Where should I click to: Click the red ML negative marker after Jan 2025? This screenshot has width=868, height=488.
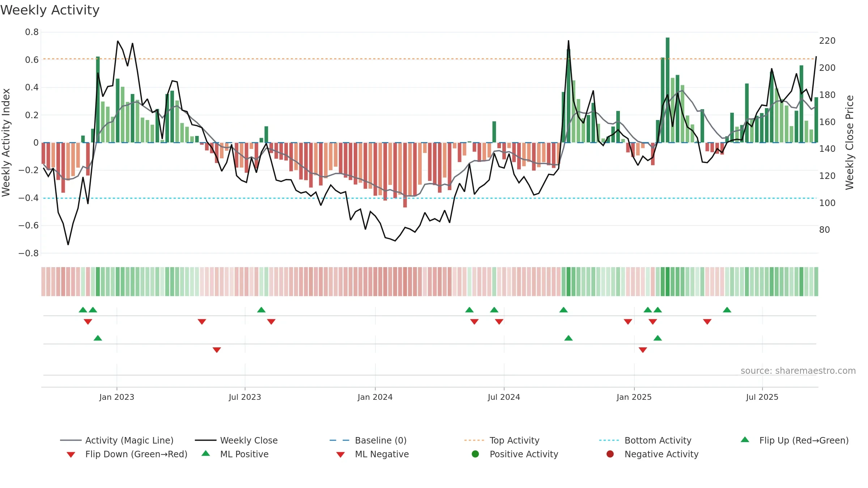[x=643, y=350]
